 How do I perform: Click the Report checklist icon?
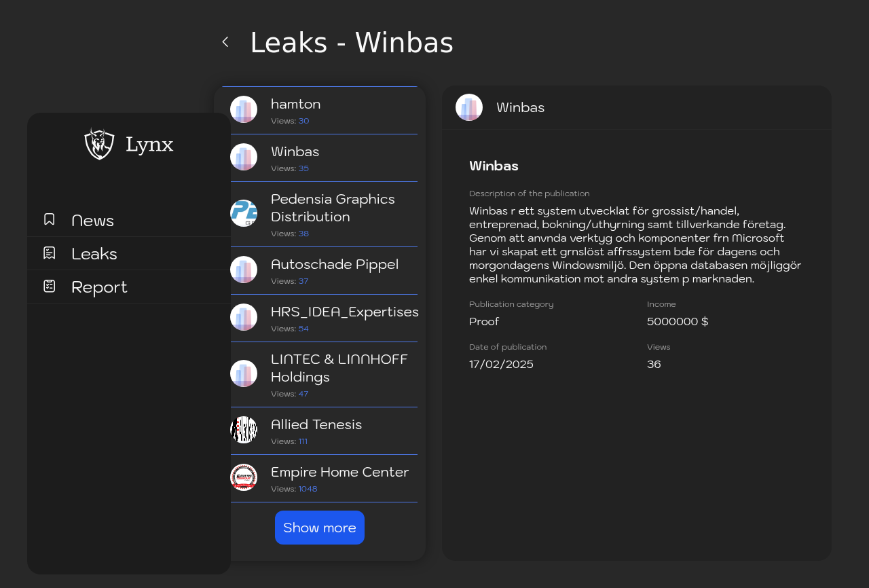(50, 286)
